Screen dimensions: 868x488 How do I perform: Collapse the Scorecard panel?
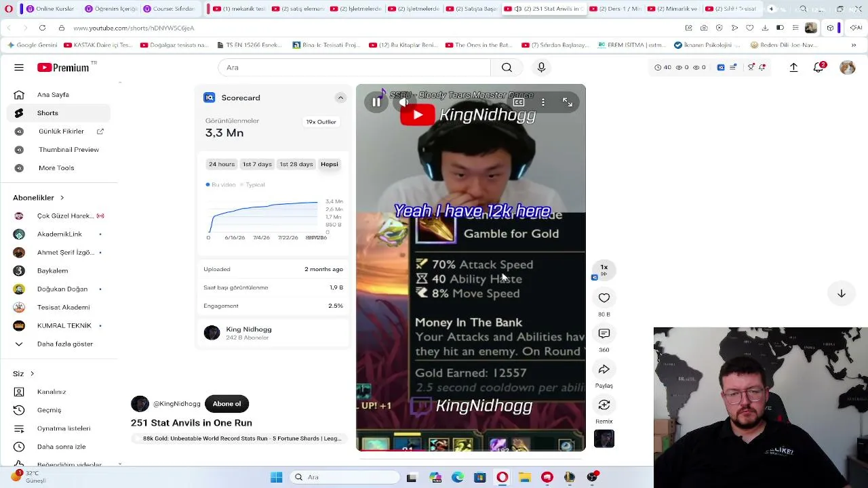(x=340, y=98)
